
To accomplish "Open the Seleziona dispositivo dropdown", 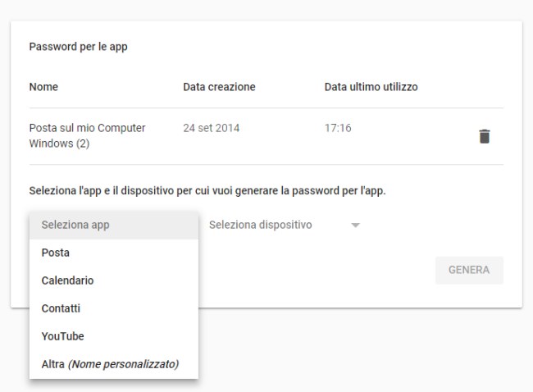I will coord(285,225).
